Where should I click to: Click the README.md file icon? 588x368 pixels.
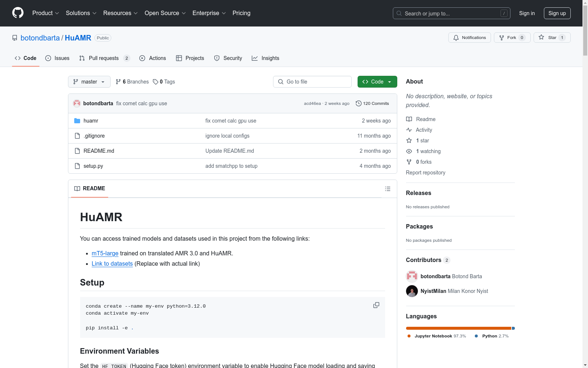77,151
